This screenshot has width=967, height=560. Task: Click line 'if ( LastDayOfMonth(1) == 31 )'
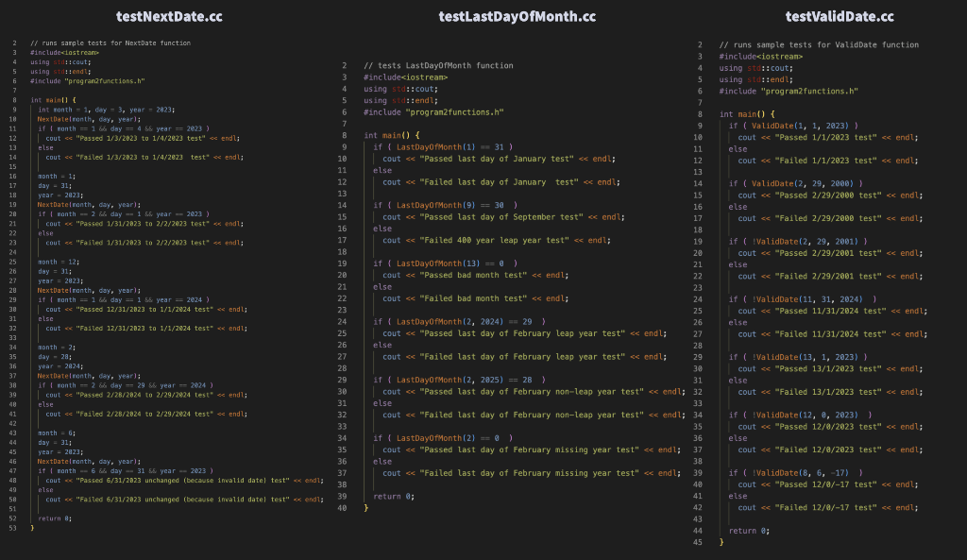tap(442, 146)
